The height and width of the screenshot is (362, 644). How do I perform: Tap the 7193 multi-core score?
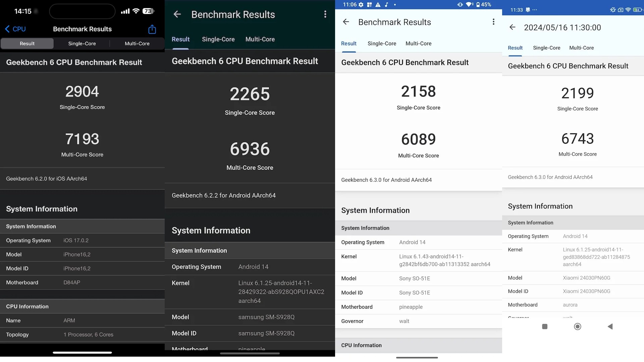click(x=82, y=139)
